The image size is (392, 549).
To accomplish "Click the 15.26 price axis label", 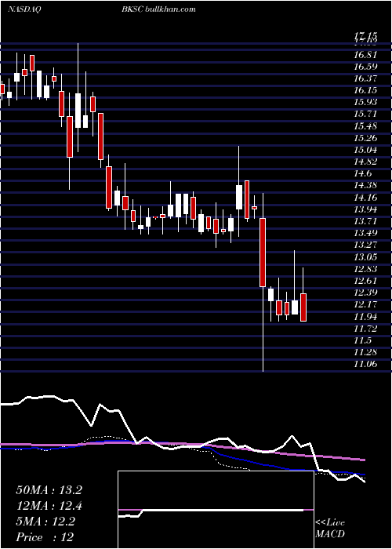I will click(365, 138).
